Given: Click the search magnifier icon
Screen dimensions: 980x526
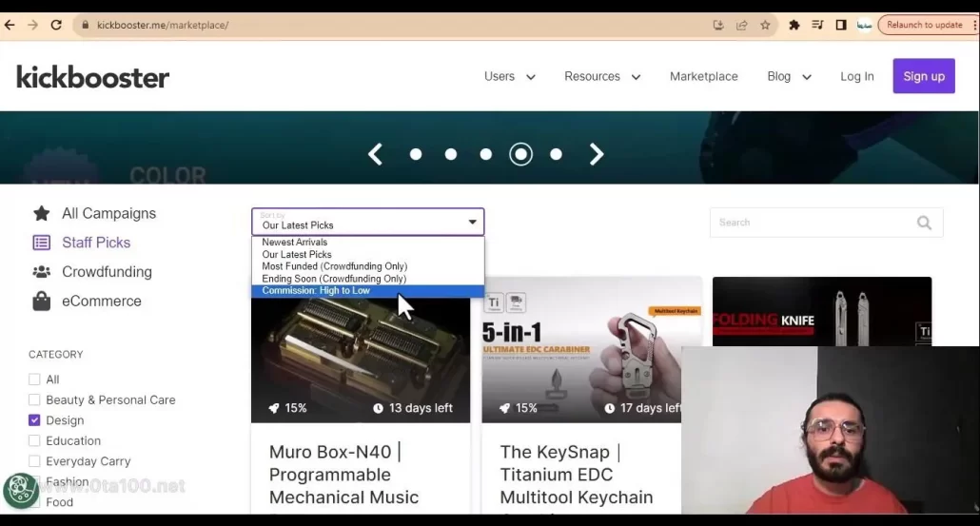Looking at the screenshot, I should coord(924,223).
